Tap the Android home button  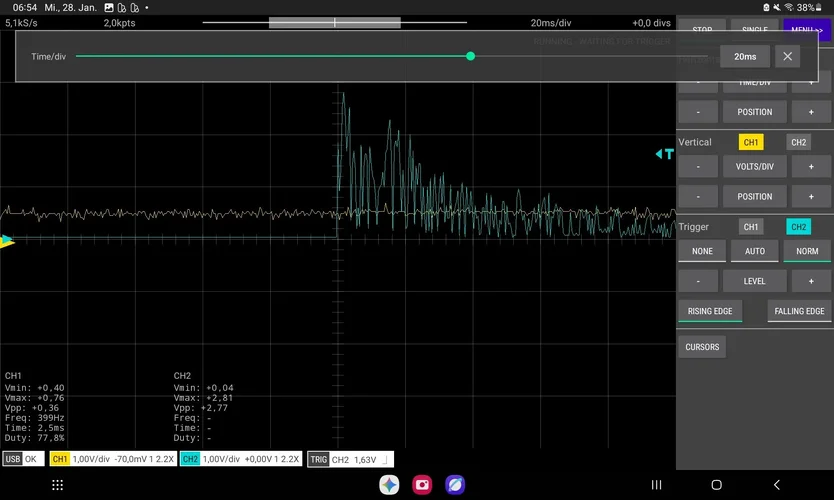pos(716,485)
